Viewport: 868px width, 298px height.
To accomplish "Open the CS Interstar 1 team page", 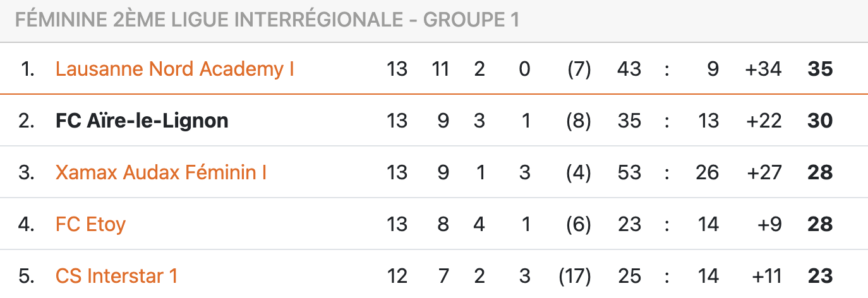I will [x=116, y=276].
